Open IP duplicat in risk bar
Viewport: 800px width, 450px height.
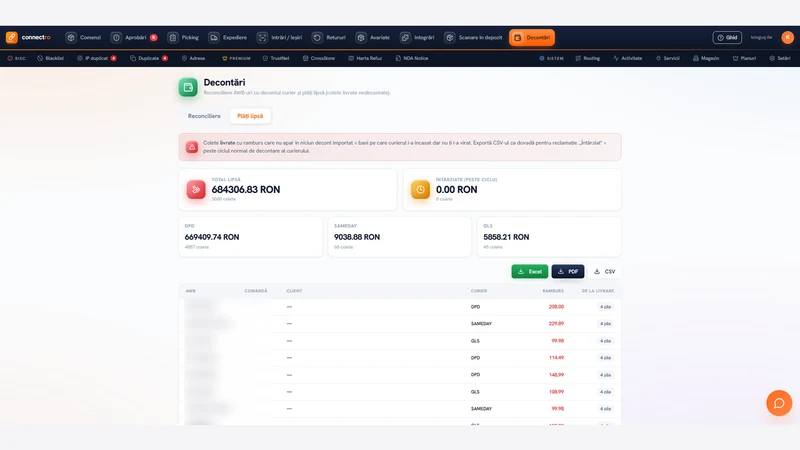pos(96,58)
